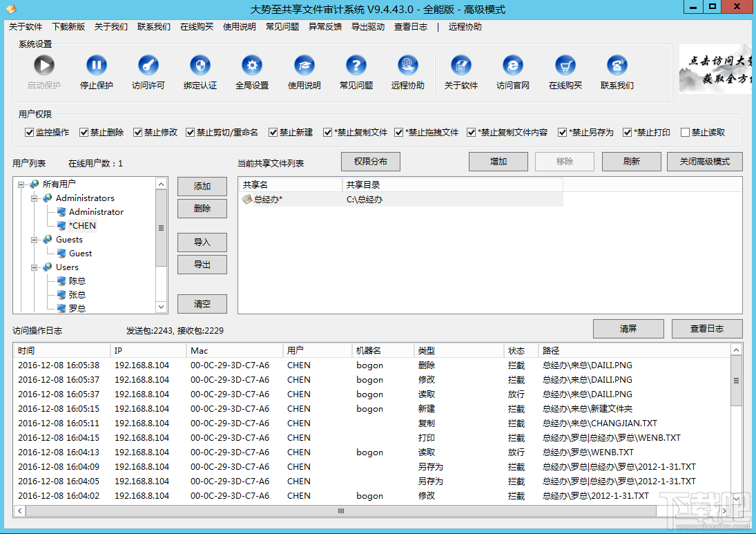Open the 访问官网 (visit website) icon
This screenshot has width=756, height=534.
tap(512, 65)
